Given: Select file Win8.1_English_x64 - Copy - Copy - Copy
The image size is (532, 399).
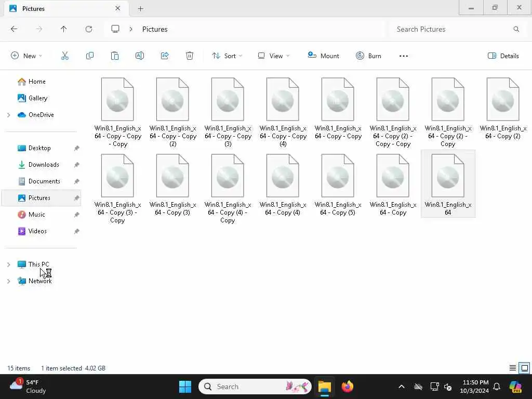Looking at the screenshot, I should (117, 112).
